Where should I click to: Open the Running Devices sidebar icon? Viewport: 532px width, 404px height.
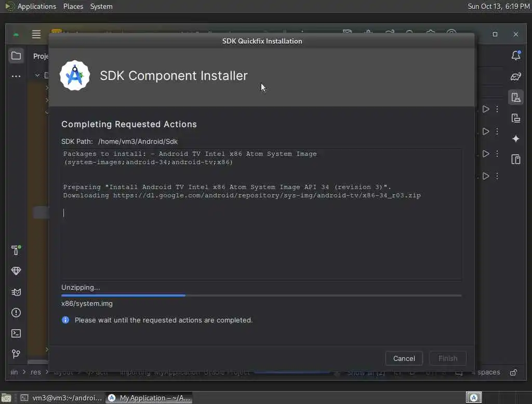(x=516, y=118)
